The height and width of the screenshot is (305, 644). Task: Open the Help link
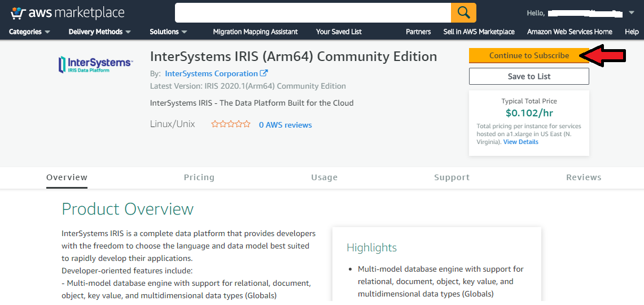(632, 32)
